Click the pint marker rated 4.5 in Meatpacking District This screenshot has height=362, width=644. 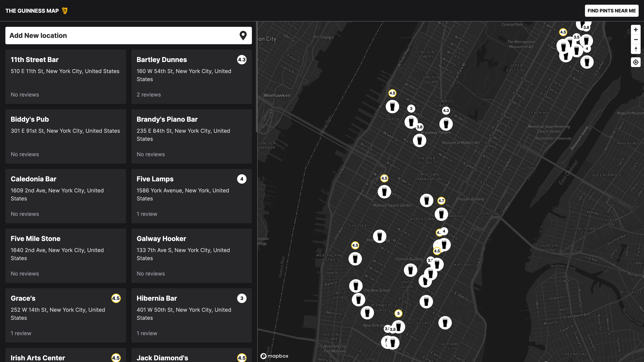tap(355, 259)
